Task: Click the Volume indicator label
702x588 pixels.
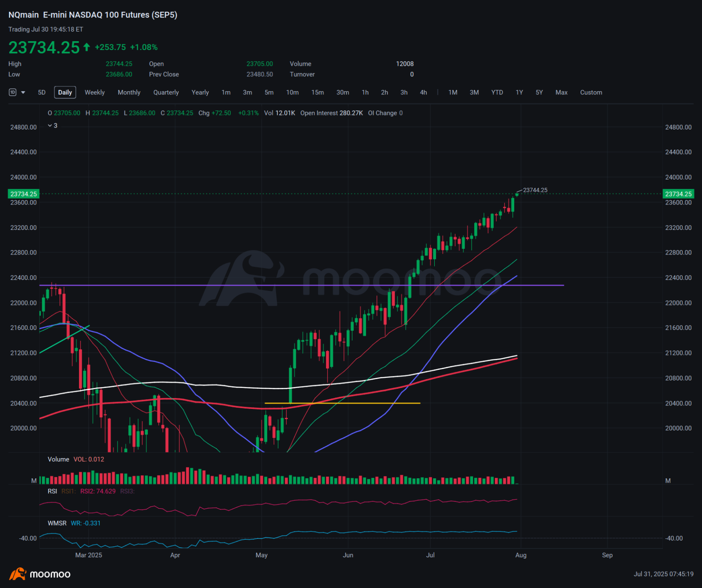Action: point(58,459)
